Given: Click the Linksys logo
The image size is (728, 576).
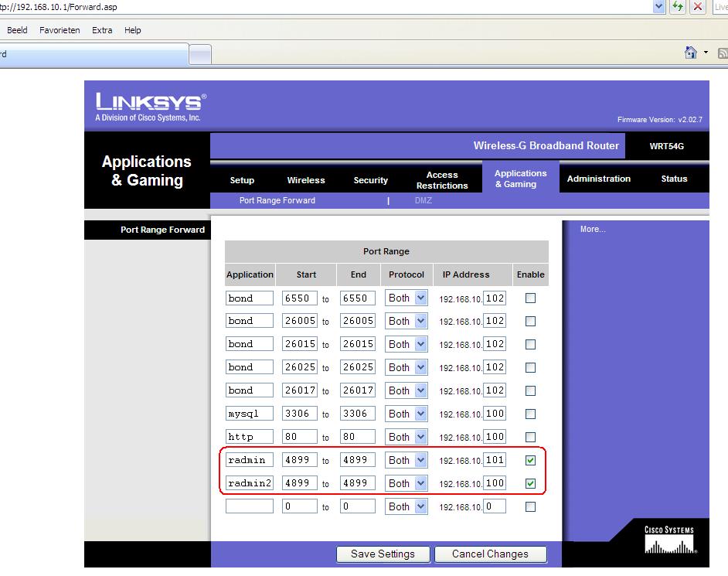Looking at the screenshot, I should [150, 106].
